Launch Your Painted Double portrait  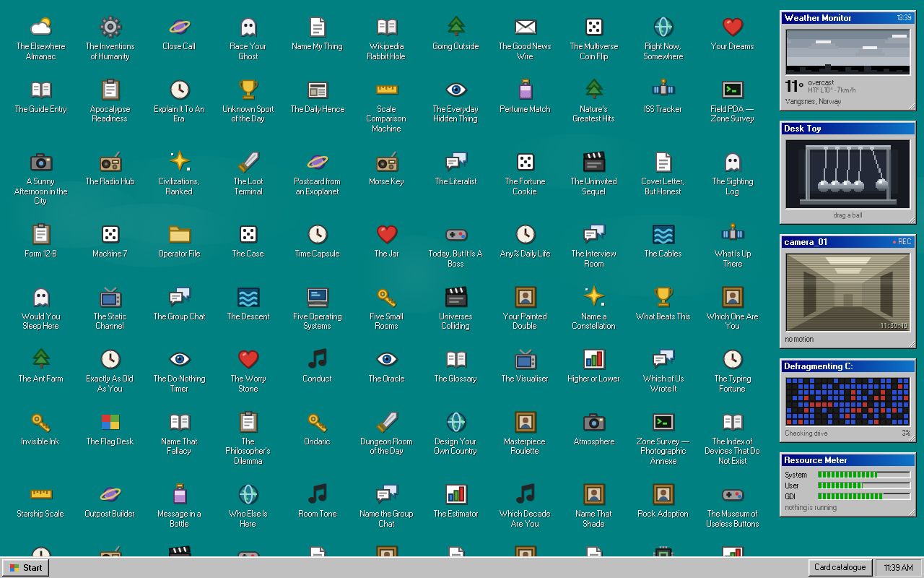525,298
